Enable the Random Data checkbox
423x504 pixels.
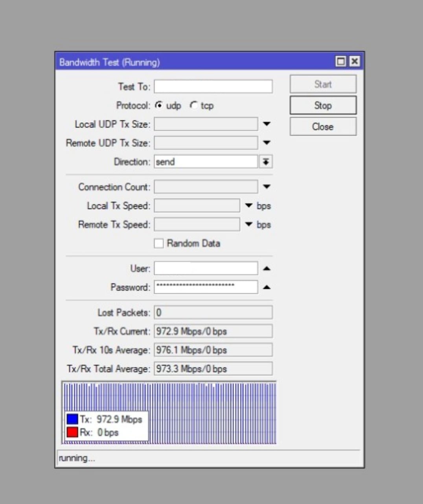click(x=159, y=244)
